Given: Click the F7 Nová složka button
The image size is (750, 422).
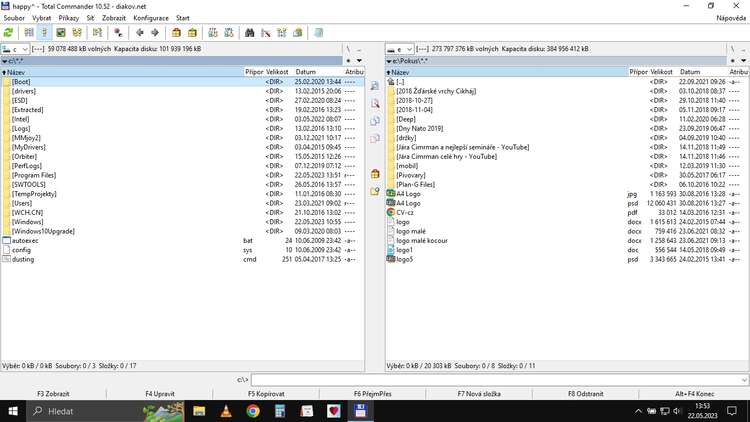Looking at the screenshot, I should coord(479,394).
